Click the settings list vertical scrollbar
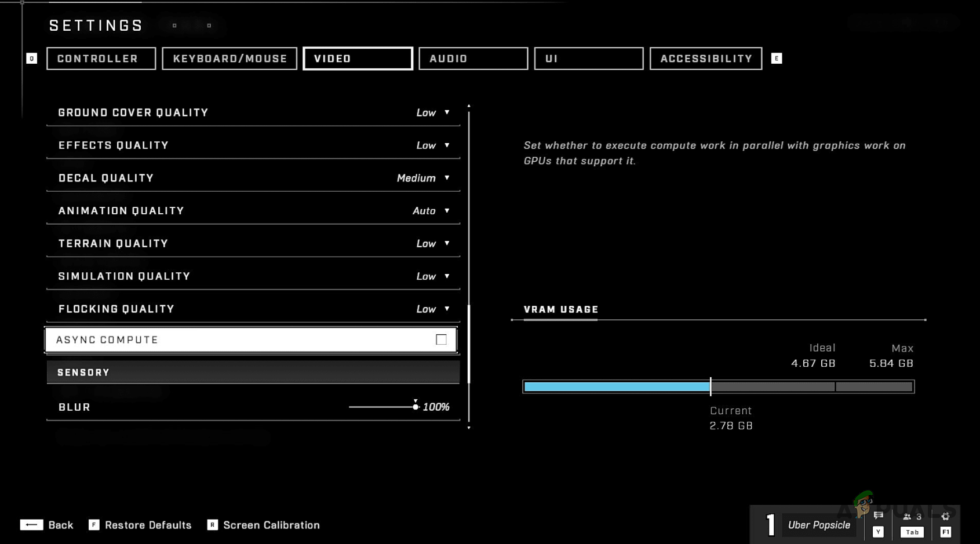This screenshot has width=980, height=544. 469,344
